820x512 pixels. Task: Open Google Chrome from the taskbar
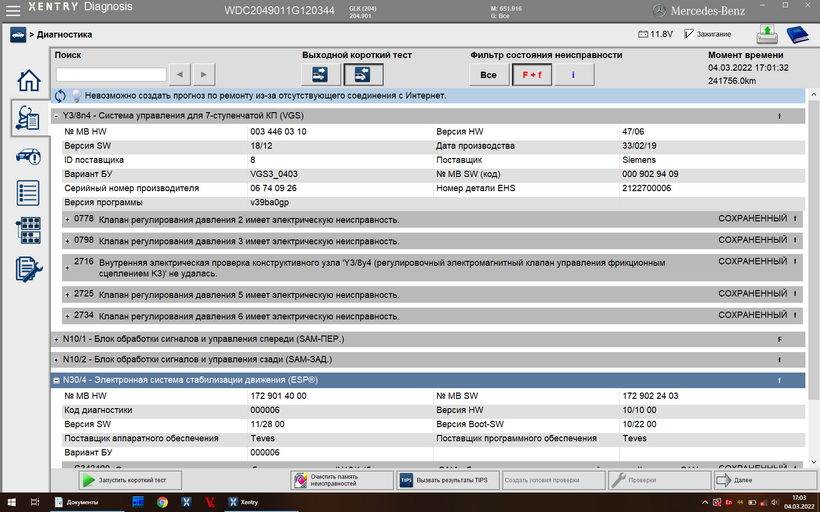tap(163, 502)
